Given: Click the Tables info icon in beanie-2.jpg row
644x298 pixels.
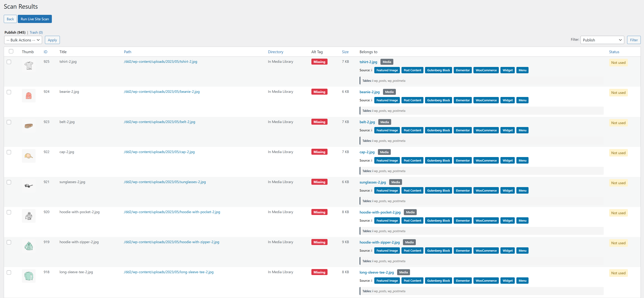Looking at the screenshot, I should (373, 111).
